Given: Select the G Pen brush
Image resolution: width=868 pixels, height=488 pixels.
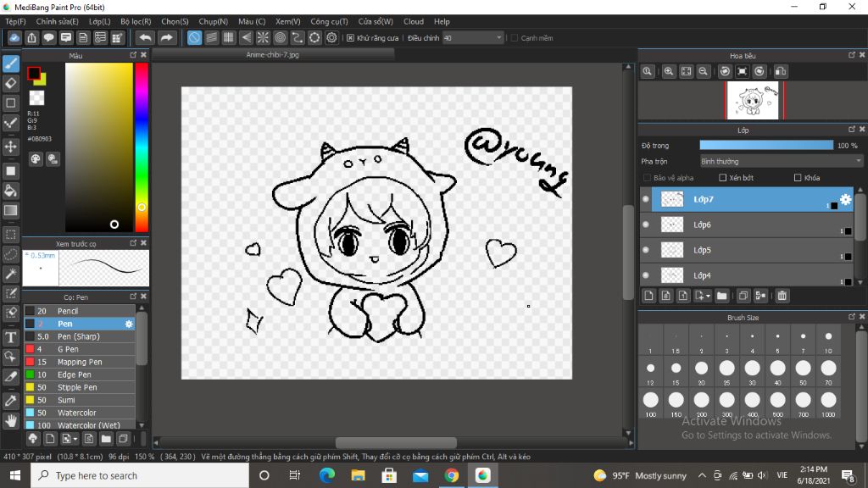Looking at the screenshot, I should (80, 349).
